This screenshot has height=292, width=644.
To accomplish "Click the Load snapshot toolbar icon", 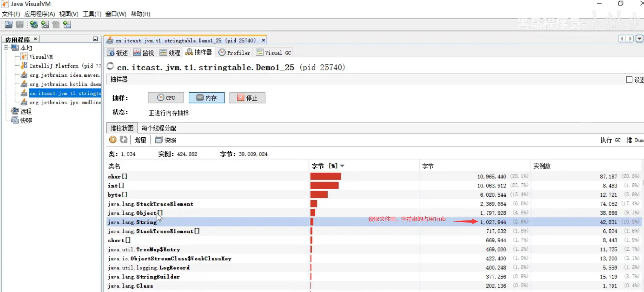I will [x=9, y=25].
